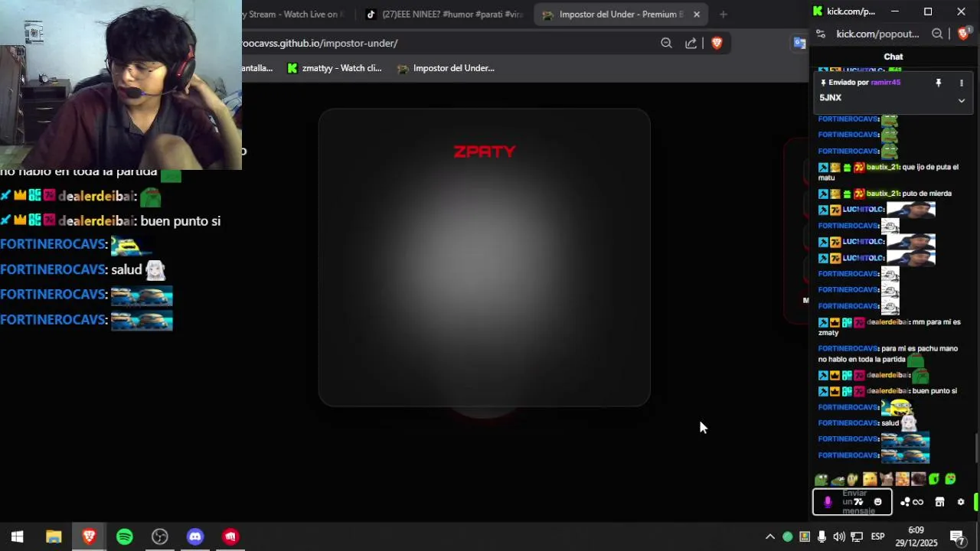
Task: Click the webcam overlay thumbnail
Action: [121, 84]
